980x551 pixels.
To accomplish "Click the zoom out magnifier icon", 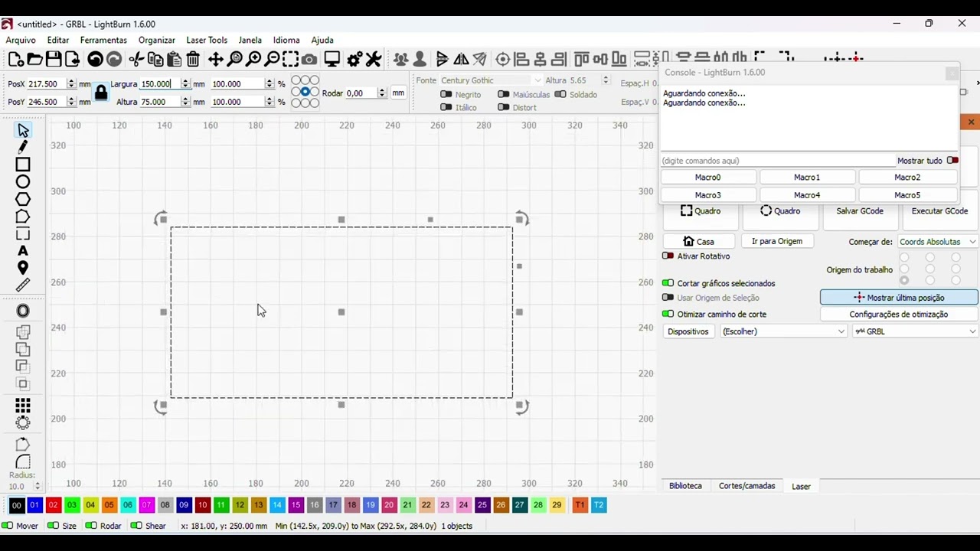I will 272,59.
